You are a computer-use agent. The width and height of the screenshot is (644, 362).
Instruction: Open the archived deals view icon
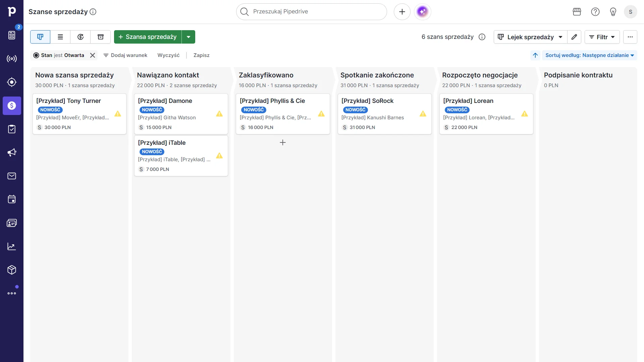coord(101,37)
